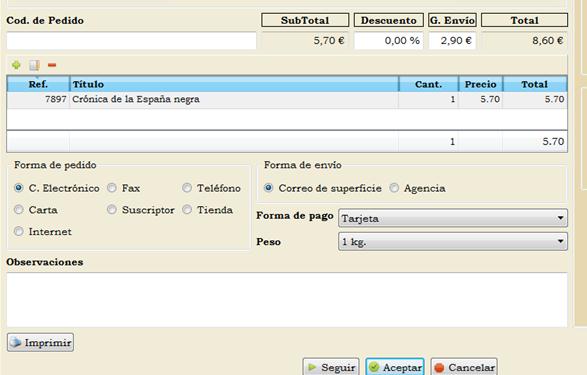Click the Cancelar button
Screen dimensions: 587x375
tap(464, 367)
